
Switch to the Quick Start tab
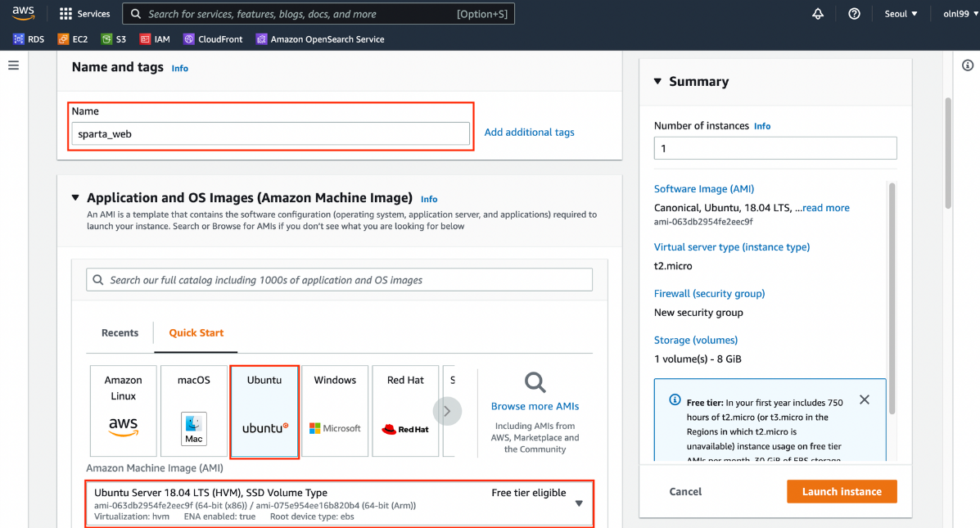[196, 333]
